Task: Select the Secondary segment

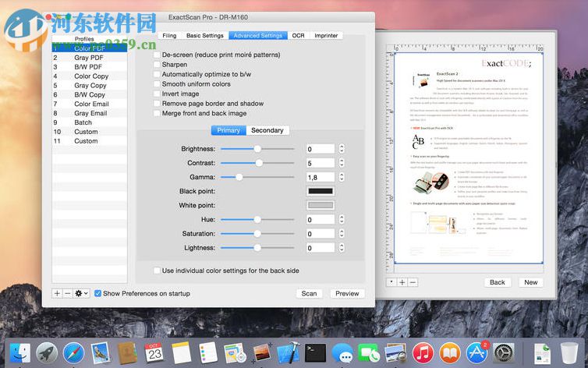Action: [267, 130]
